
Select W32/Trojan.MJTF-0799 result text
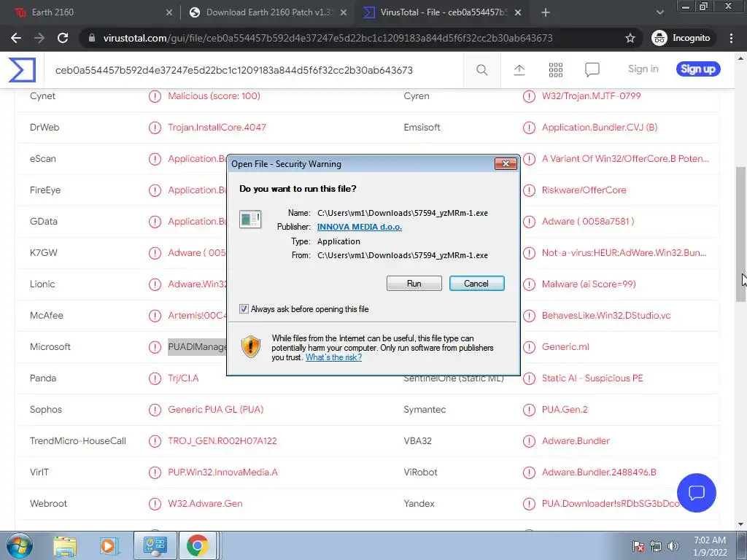pyautogui.click(x=591, y=96)
